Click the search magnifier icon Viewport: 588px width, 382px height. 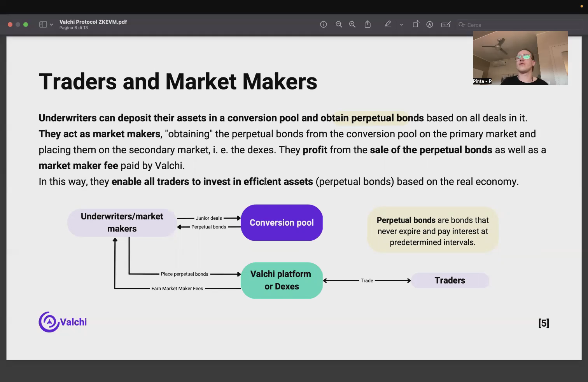coord(462,25)
